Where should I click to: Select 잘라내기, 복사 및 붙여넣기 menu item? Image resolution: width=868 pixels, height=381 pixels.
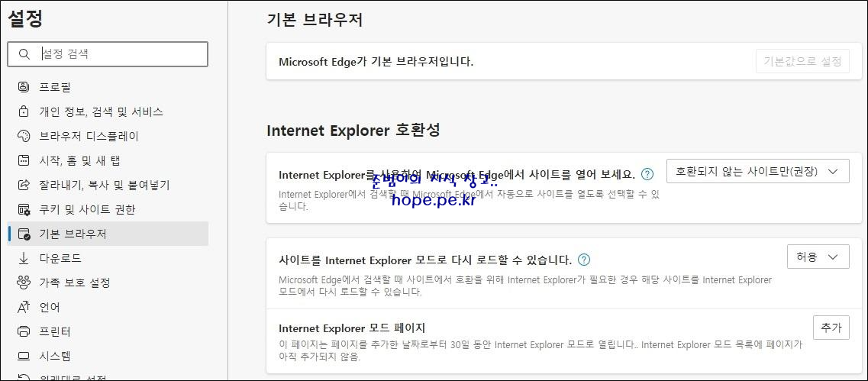coord(108,185)
